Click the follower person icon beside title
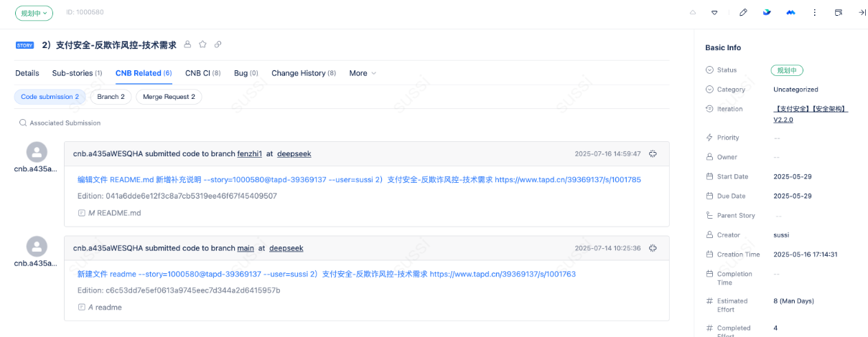Screen dimensions: 868x337 [x=187, y=44]
